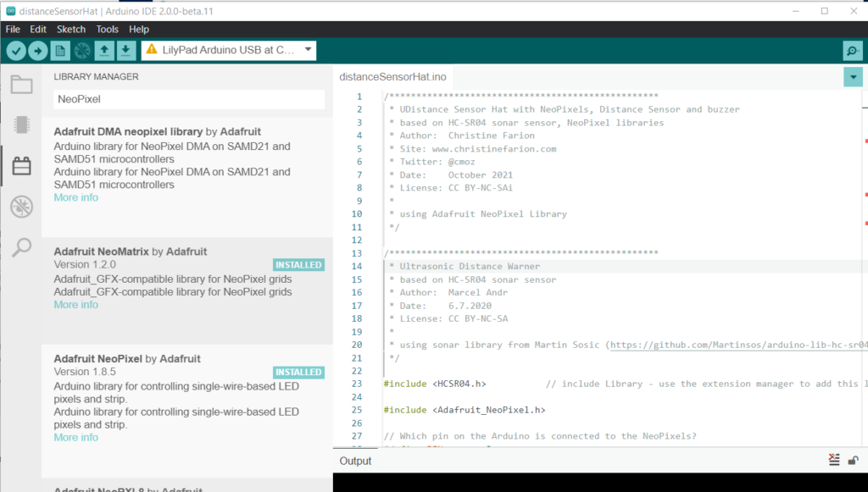
Task: Clear the Output panel contents icon
Action: point(834,459)
